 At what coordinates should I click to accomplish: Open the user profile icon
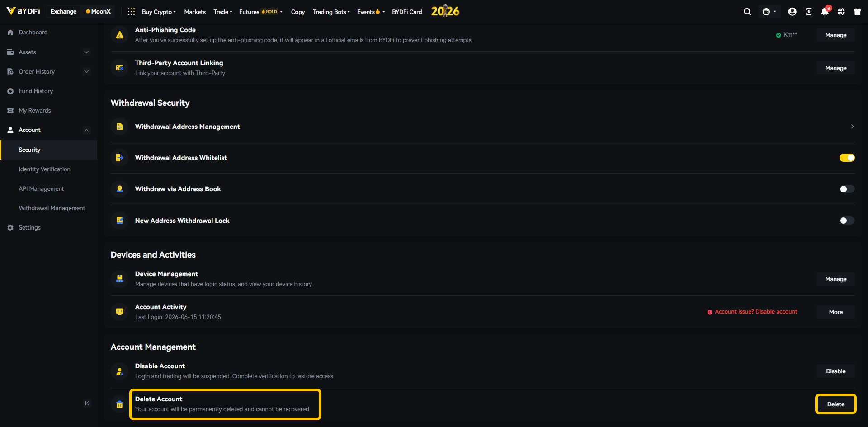[x=792, y=12]
